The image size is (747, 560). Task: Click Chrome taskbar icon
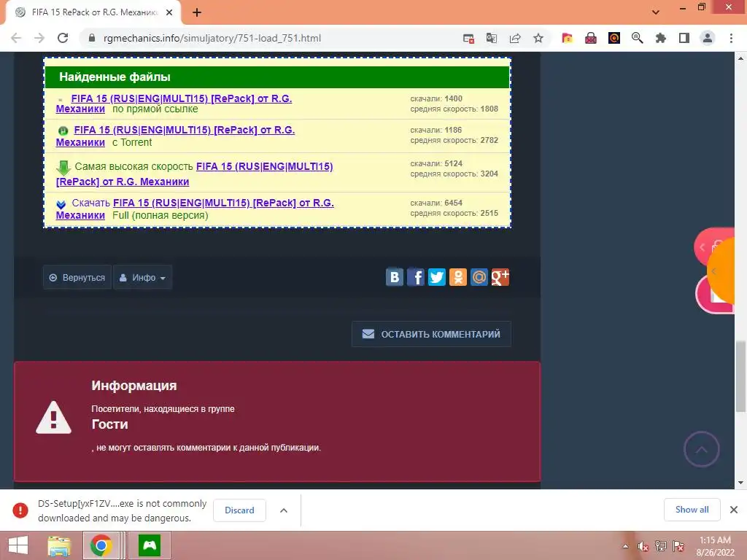pyautogui.click(x=101, y=545)
